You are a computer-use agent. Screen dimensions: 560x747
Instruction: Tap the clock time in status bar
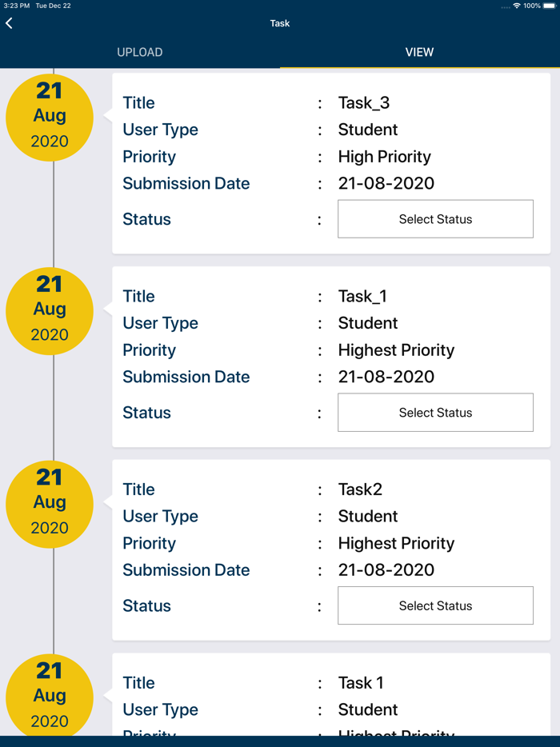tap(17, 6)
